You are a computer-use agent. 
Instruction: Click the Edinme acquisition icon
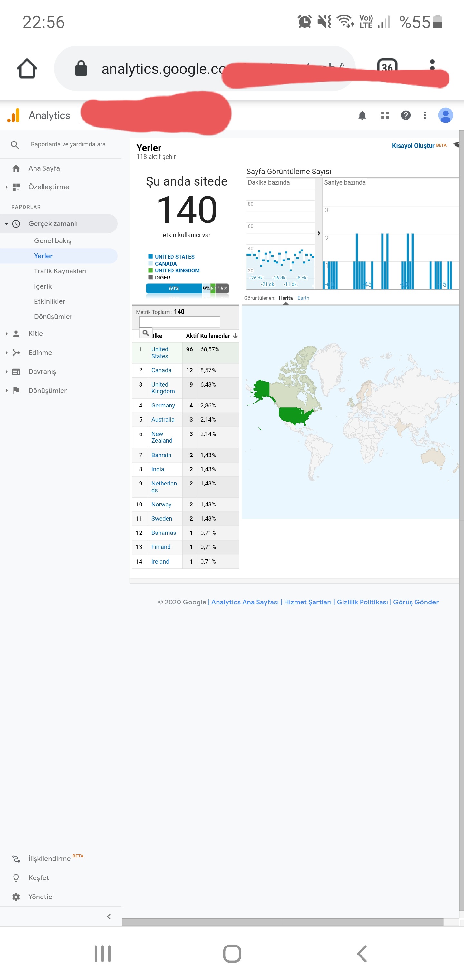[x=16, y=353]
